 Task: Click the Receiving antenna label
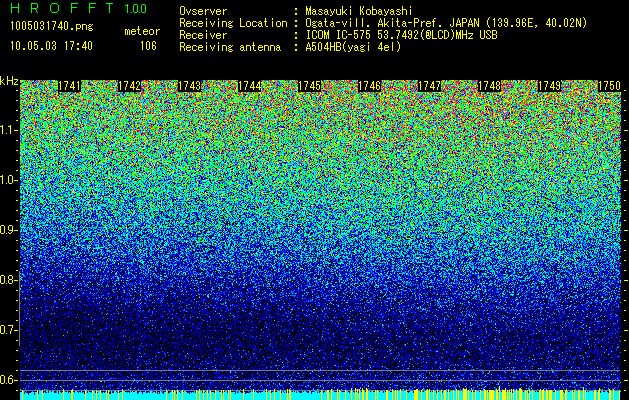(x=230, y=47)
